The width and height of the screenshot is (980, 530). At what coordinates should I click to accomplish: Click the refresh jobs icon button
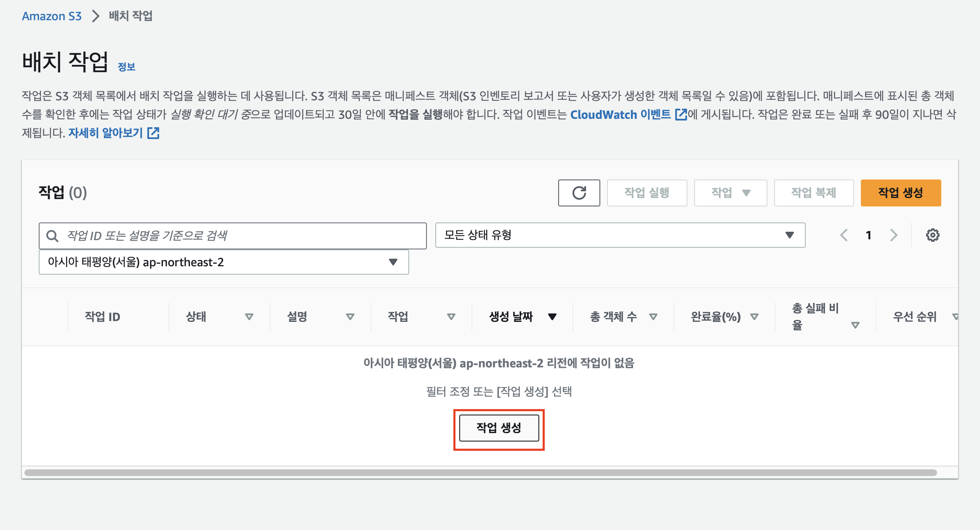579,193
